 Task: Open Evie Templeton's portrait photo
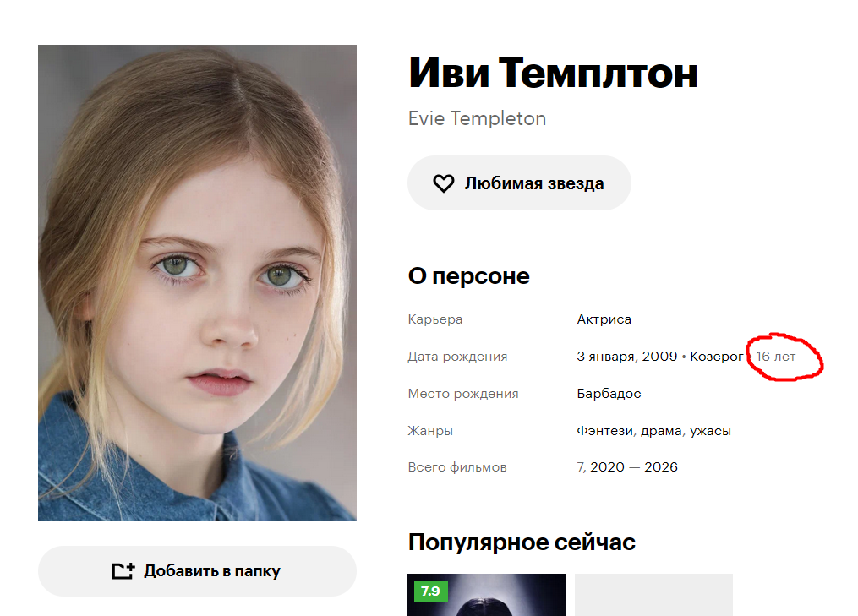coord(197,282)
